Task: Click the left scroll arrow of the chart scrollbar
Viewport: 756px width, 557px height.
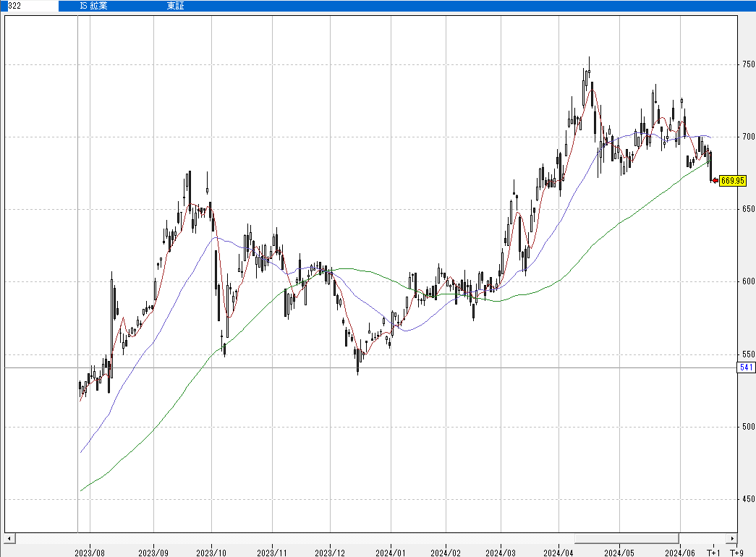Action: click(x=9, y=538)
